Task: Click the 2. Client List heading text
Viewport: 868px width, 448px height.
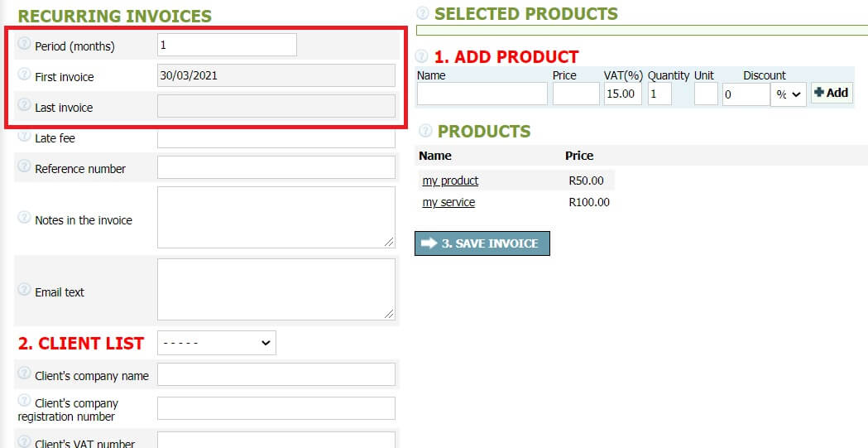Action: (x=81, y=344)
